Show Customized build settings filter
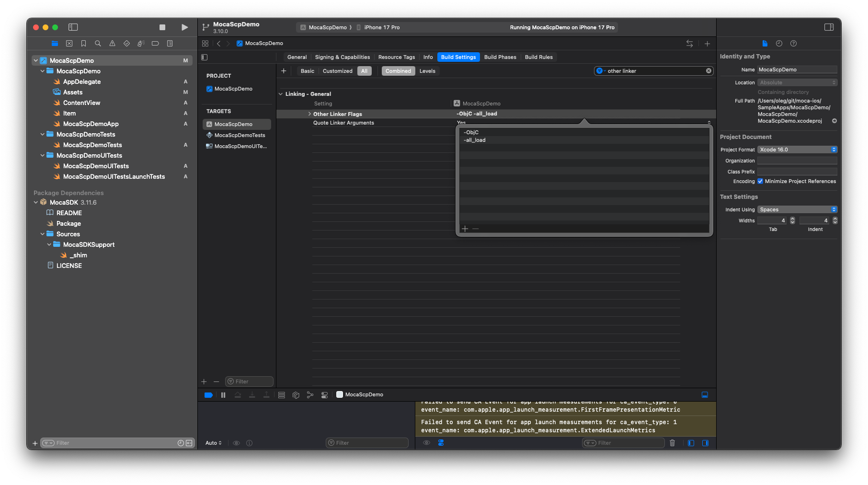Image resolution: width=868 pixels, height=485 pixels. point(337,71)
